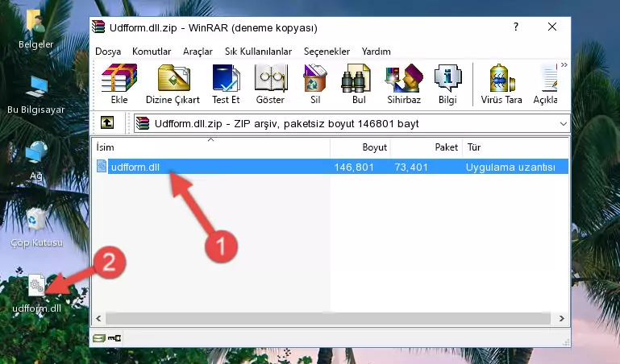Screen dimensions: 620x364
Task: Click the 146,801 size value
Action: click(354, 167)
